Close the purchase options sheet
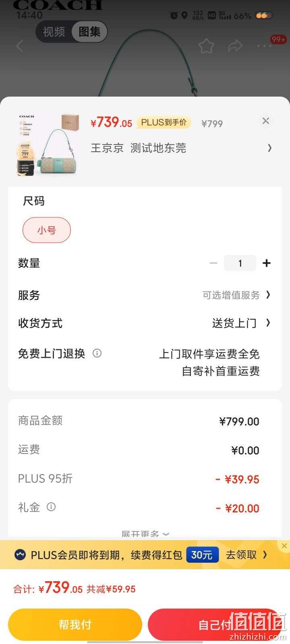Screen dimensions: 290x644 point(266,121)
